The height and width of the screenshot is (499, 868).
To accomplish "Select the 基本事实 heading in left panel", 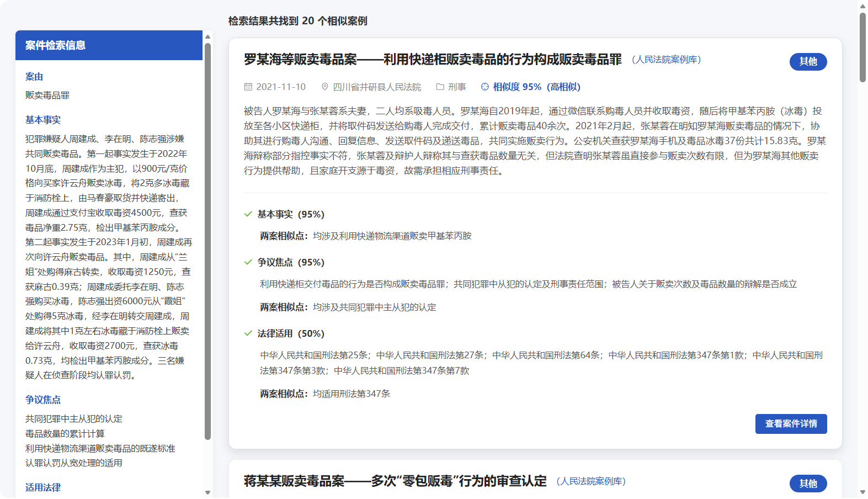I will [43, 120].
